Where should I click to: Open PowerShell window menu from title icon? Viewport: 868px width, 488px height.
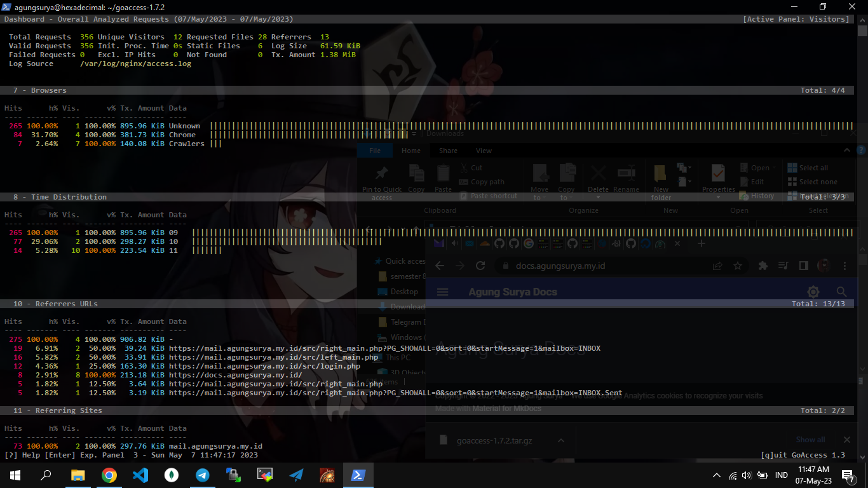click(7, 7)
